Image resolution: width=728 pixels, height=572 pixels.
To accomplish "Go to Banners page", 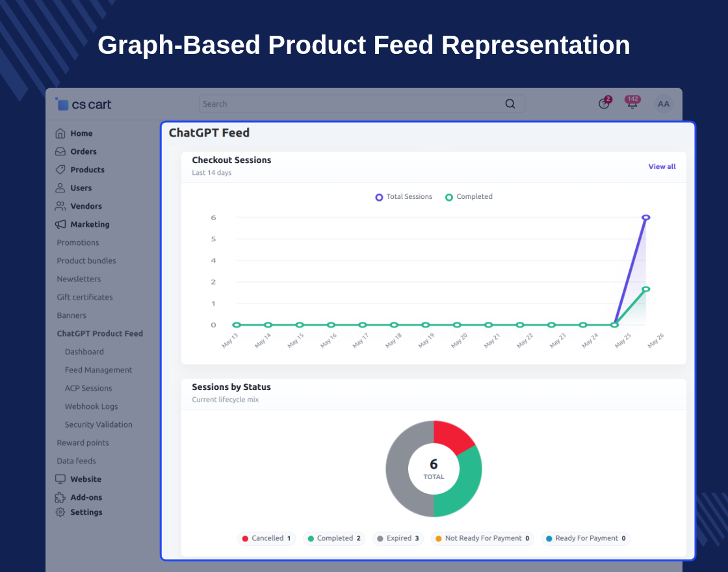I will pyautogui.click(x=71, y=315).
